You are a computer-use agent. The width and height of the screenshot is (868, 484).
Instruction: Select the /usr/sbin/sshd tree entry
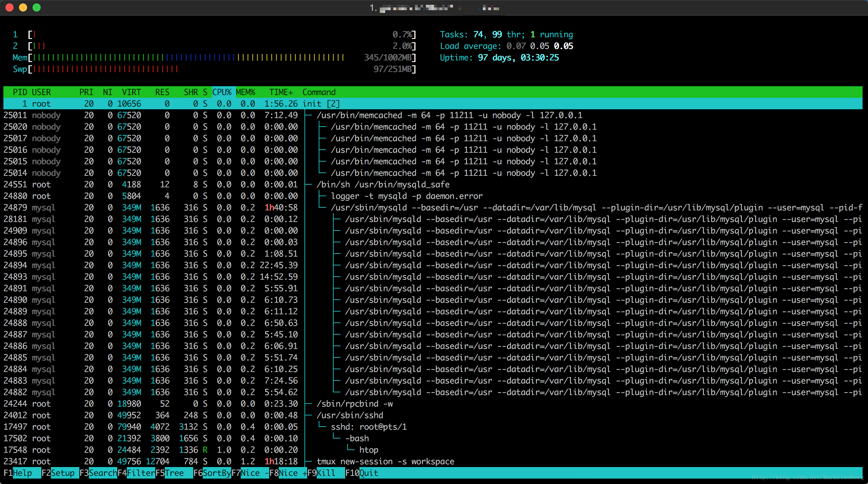[350, 415]
